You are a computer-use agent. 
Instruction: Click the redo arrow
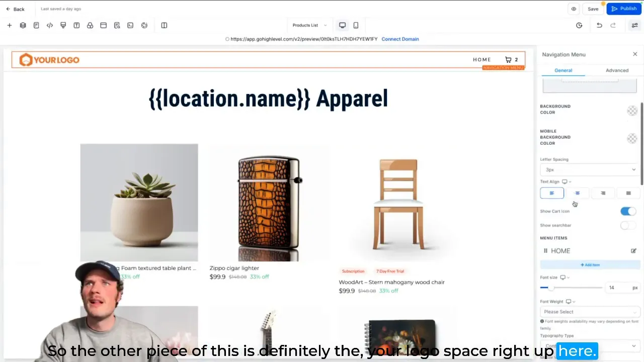613,25
